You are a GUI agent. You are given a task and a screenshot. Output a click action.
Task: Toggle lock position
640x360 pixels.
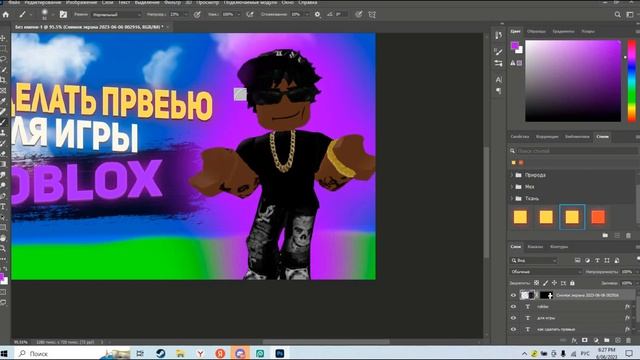[554, 283]
